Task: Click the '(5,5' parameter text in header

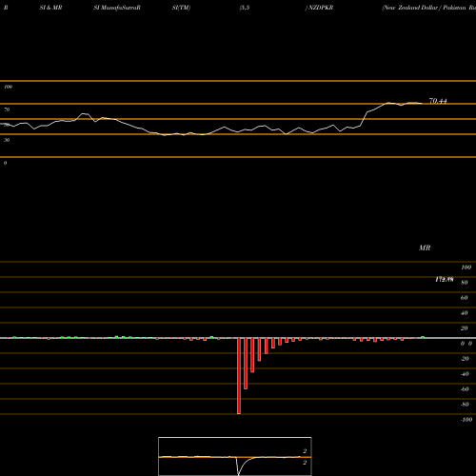Action: click(245, 8)
